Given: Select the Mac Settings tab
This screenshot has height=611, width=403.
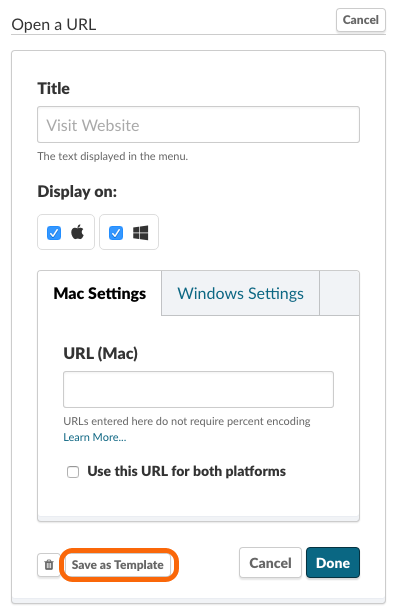Looking at the screenshot, I should 100,293.
